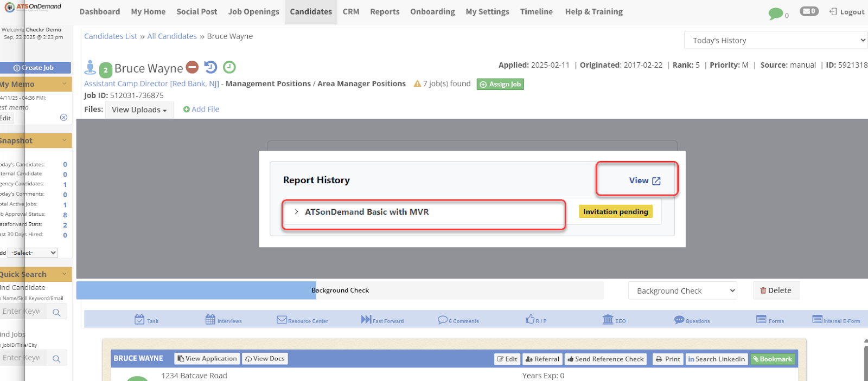Click Search LinkedIn button
This screenshot has width=868, height=381.
[717, 359]
